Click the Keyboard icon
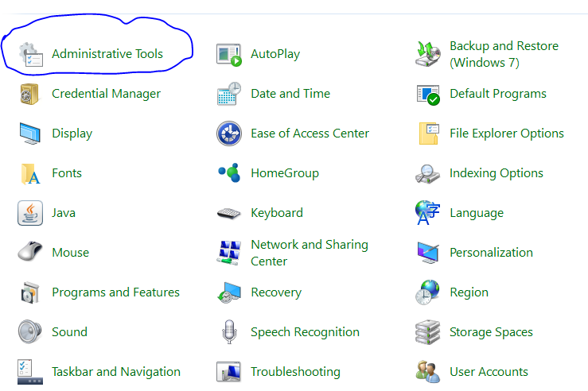 point(228,214)
